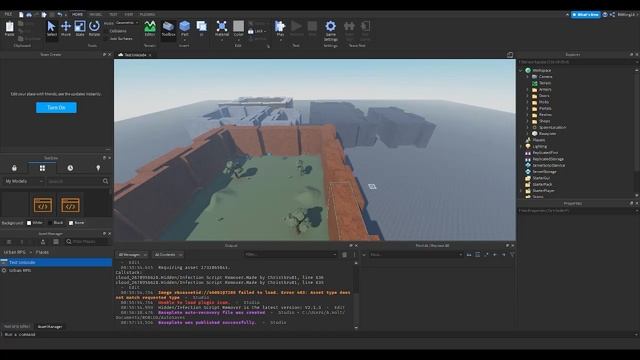Click the Turn On Team Create button
The image size is (640, 360).
56,107
